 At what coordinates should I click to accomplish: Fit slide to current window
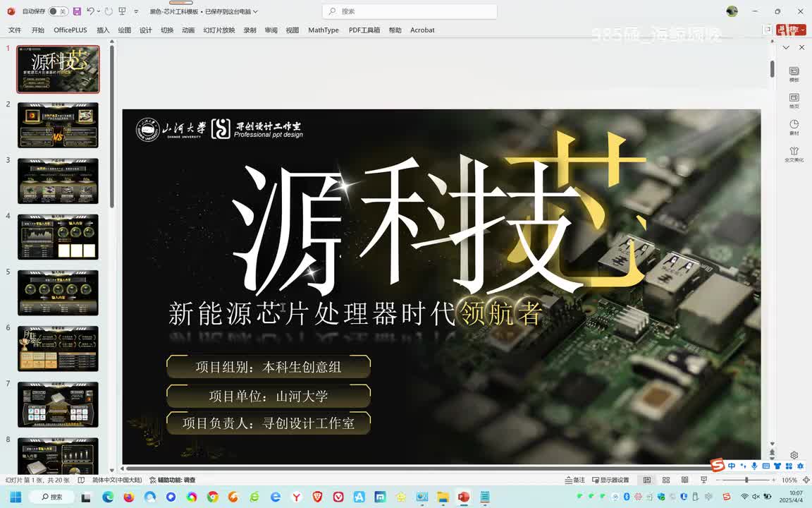[806, 480]
